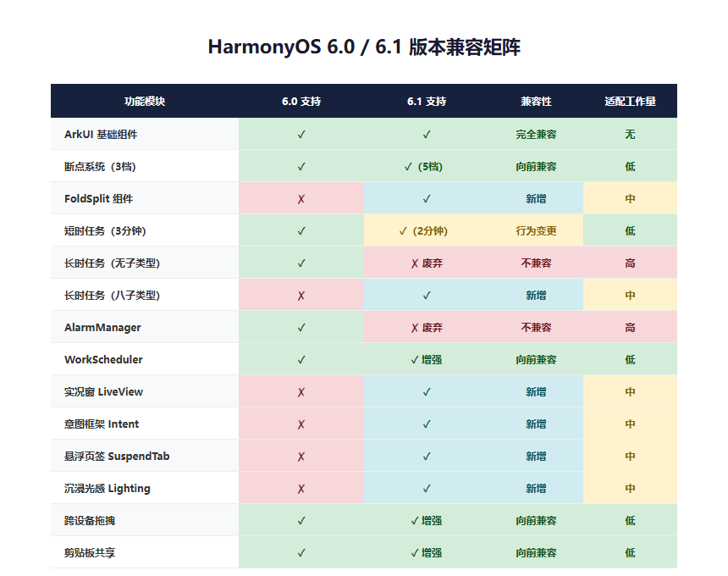Click 中 workload in the Intent row
Screen dimensions: 728x576
(630, 424)
